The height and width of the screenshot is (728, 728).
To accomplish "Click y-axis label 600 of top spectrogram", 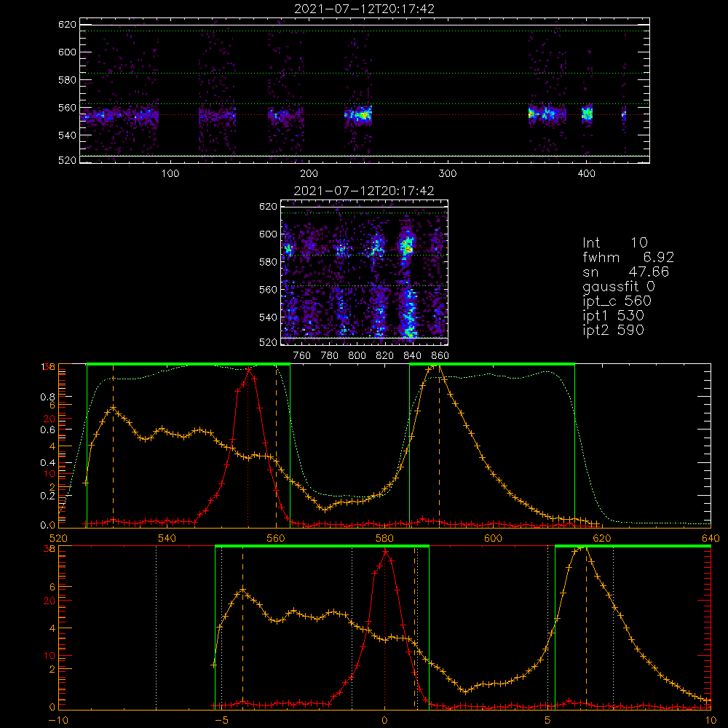I will coord(67,52).
